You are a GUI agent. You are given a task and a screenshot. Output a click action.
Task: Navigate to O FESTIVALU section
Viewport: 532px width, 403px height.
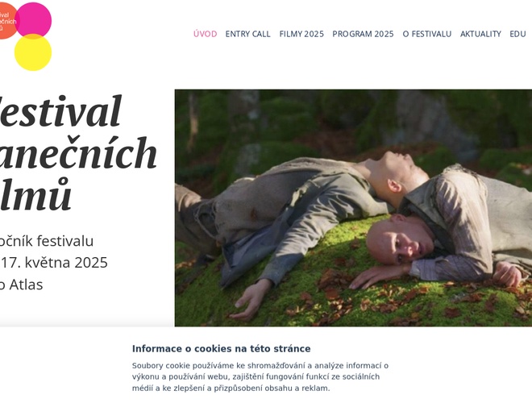pyautogui.click(x=427, y=34)
